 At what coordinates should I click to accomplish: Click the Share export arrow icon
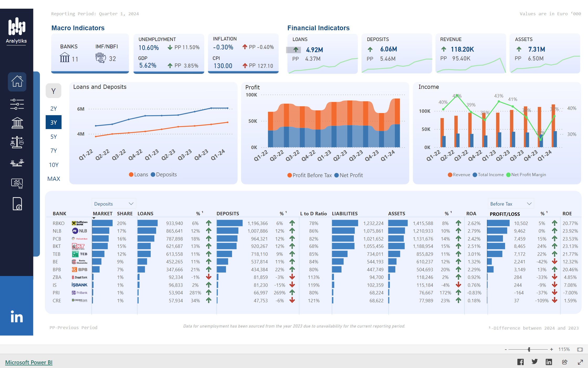click(565, 362)
